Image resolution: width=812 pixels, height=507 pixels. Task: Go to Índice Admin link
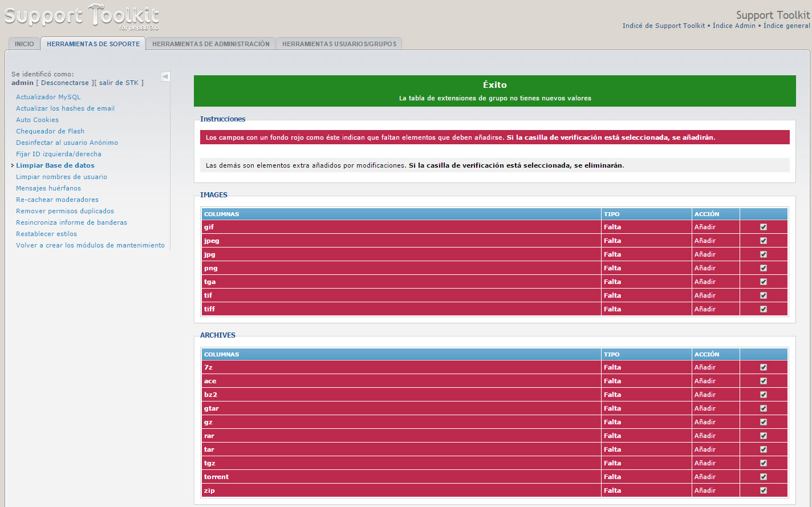tap(734, 26)
